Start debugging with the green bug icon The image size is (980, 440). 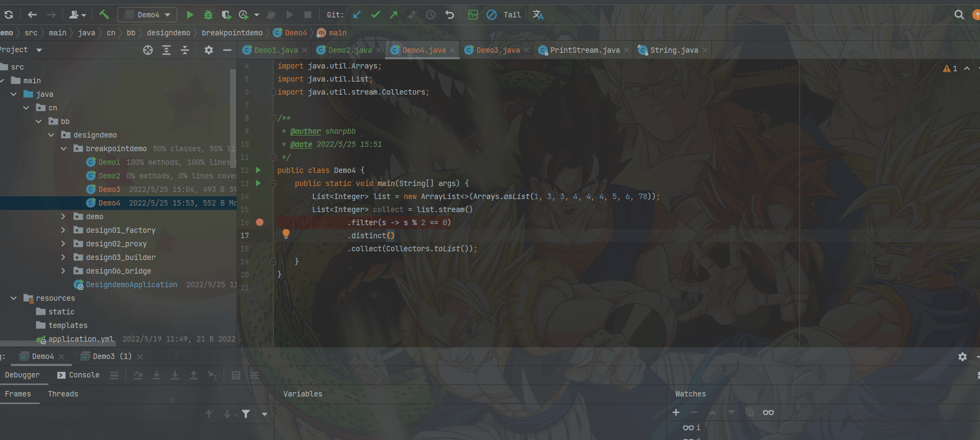click(208, 15)
